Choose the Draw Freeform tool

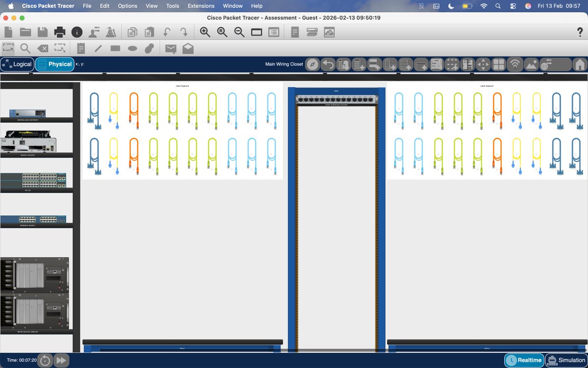click(x=149, y=48)
